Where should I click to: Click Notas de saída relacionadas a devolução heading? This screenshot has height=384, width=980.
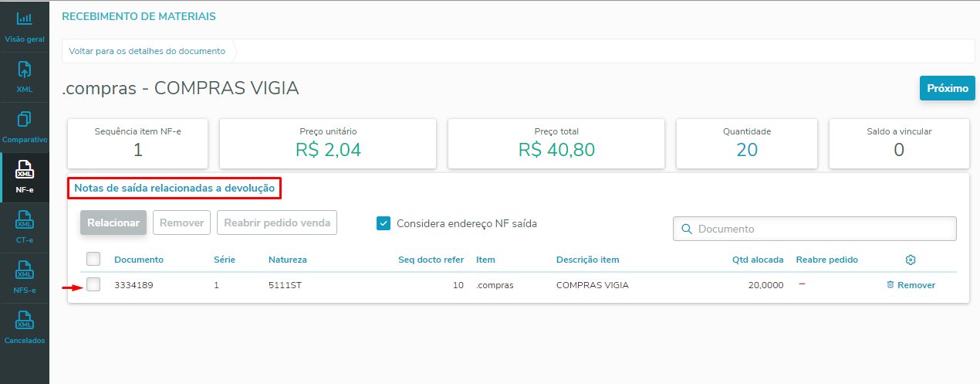pos(174,188)
